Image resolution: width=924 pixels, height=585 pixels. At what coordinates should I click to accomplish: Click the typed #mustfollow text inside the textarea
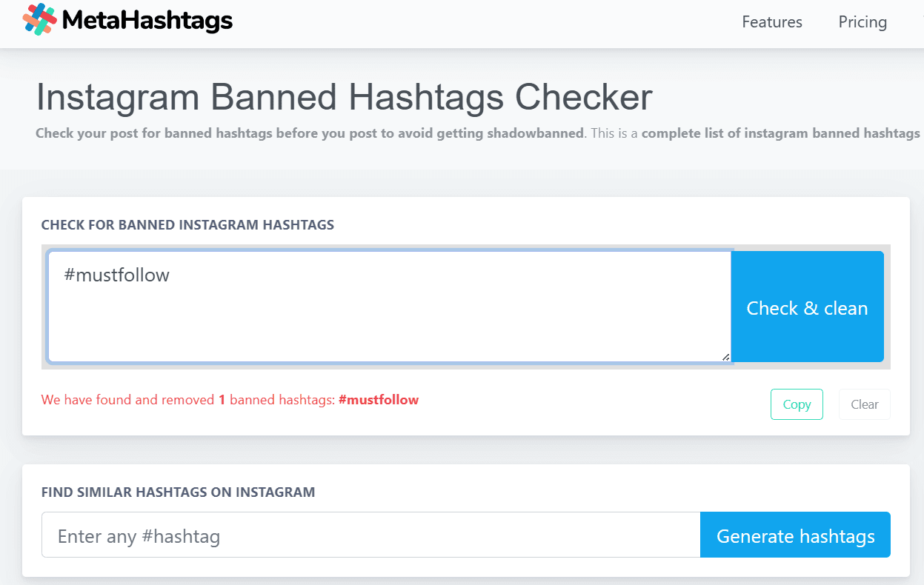click(x=117, y=275)
